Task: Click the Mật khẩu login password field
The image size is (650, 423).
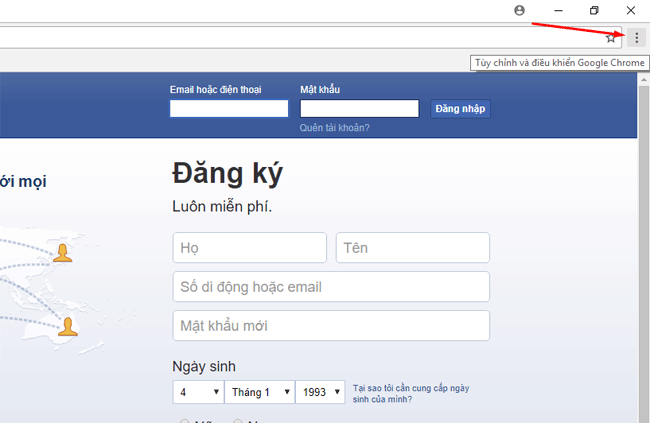Action: tap(359, 109)
